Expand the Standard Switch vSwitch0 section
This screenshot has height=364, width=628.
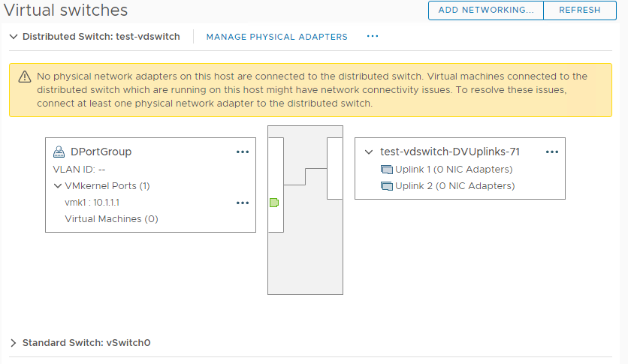[x=14, y=343]
